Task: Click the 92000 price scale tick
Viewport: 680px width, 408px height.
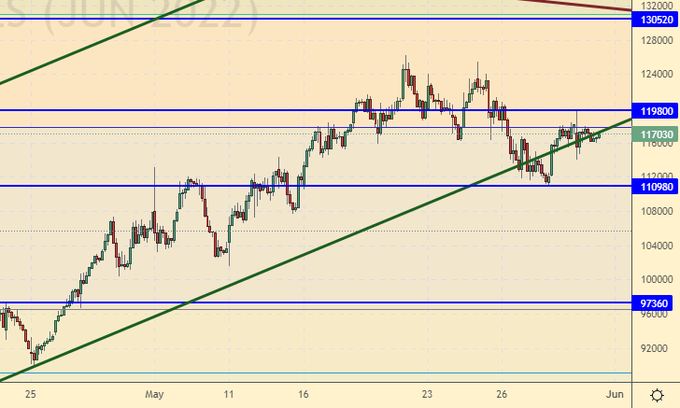Action: pos(655,349)
